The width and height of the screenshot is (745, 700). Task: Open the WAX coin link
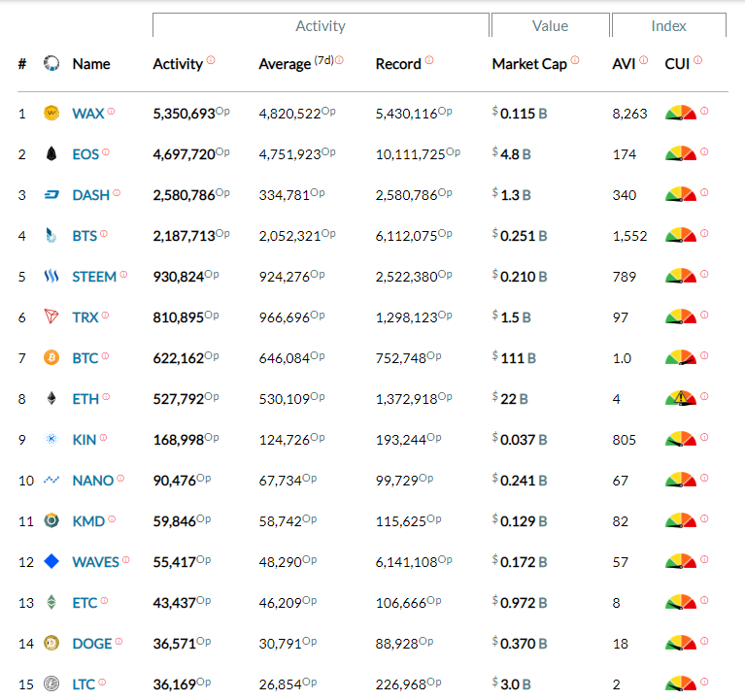coord(87,114)
